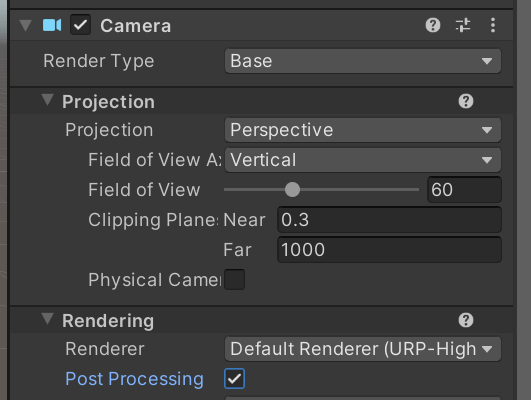Open Projection section help icon
Image resolution: width=531 pixels, height=400 pixels.
(x=466, y=101)
